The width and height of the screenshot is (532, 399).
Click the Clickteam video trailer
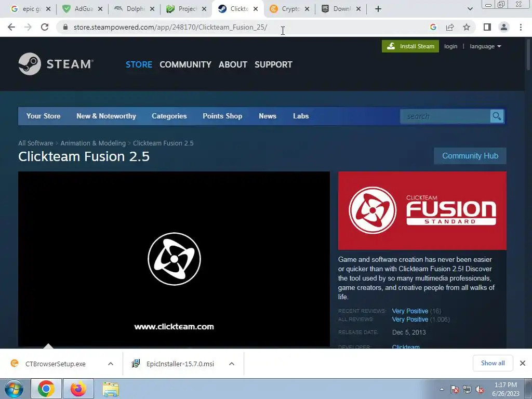coord(174,259)
